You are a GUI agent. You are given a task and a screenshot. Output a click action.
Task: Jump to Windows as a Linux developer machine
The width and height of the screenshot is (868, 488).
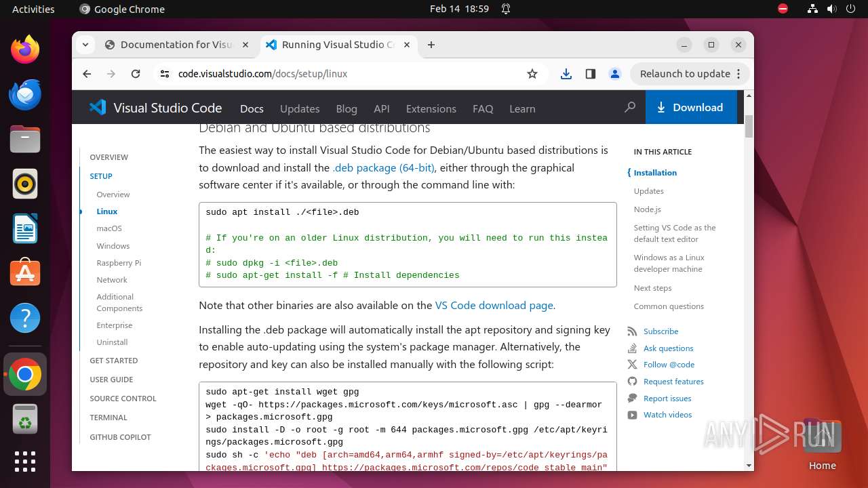[x=669, y=263]
